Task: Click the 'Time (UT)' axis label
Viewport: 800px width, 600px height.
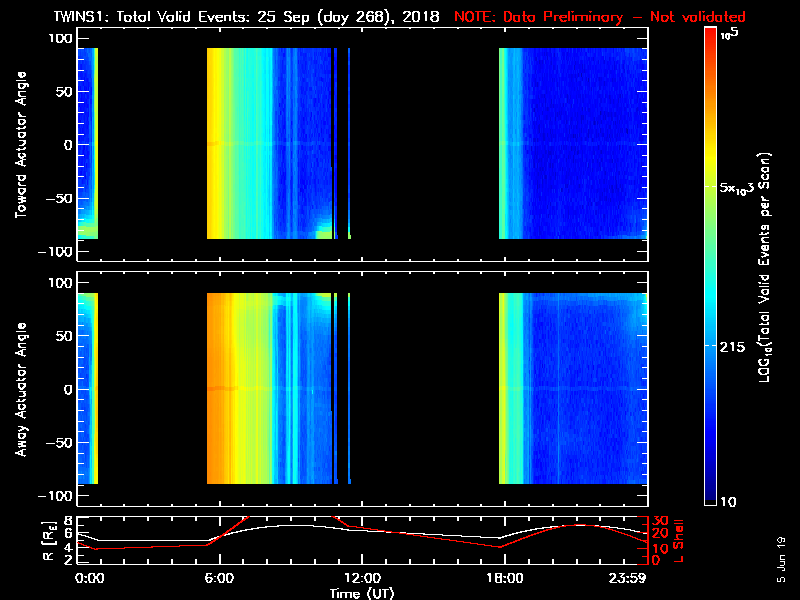Action: pos(361,592)
